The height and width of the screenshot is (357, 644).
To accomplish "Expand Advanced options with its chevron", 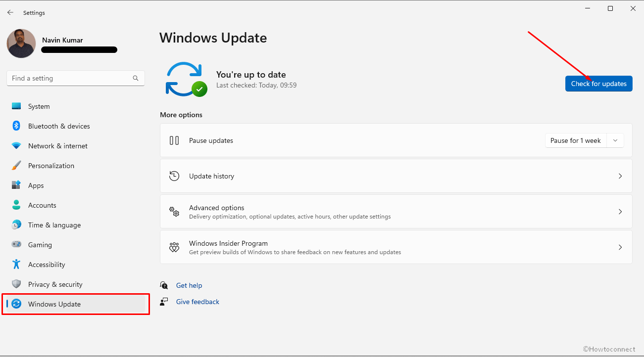I will pyautogui.click(x=620, y=212).
